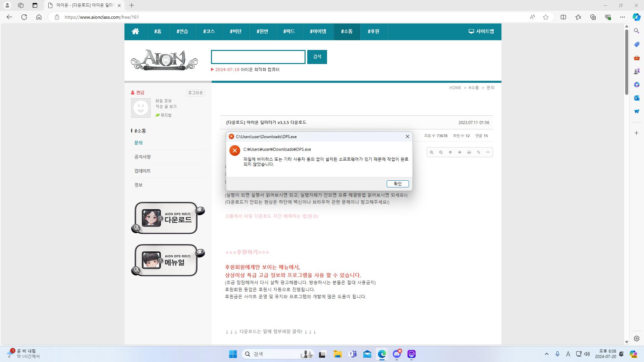
Task: Open the #연습 menu item
Action: pyautogui.click(x=182, y=32)
